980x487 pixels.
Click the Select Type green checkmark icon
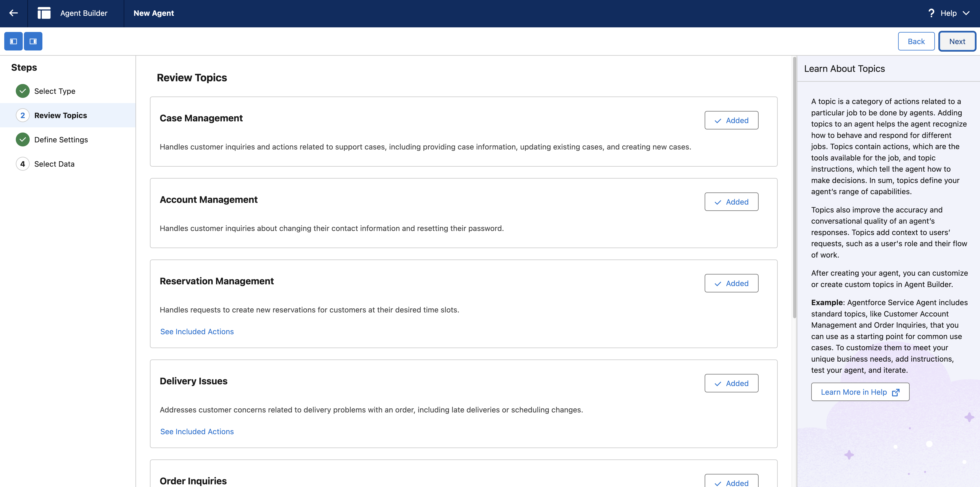[x=23, y=91]
